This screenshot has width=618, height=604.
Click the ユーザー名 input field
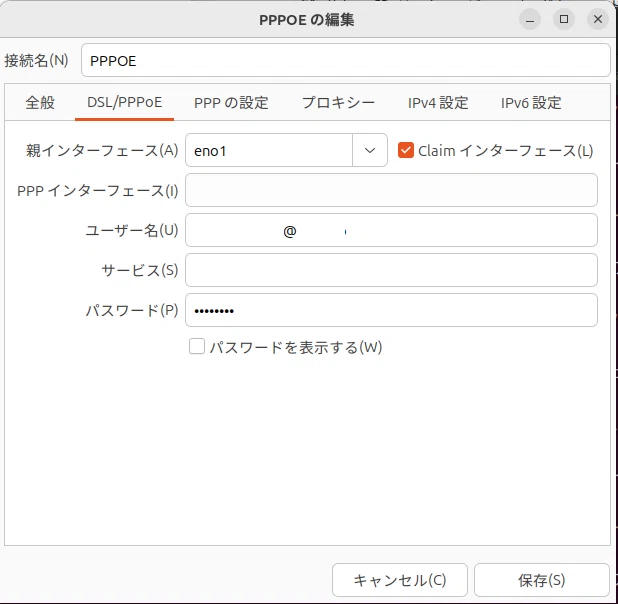pyautogui.click(x=391, y=230)
